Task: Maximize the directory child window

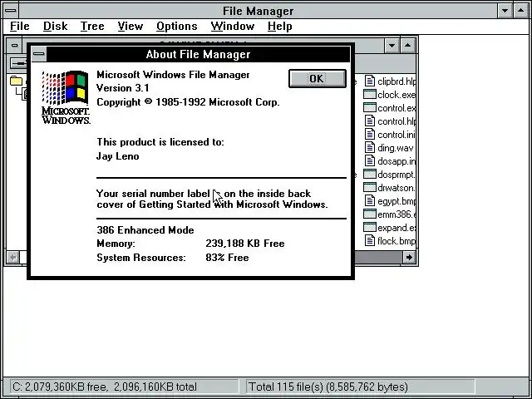Action: click(408, 45)
